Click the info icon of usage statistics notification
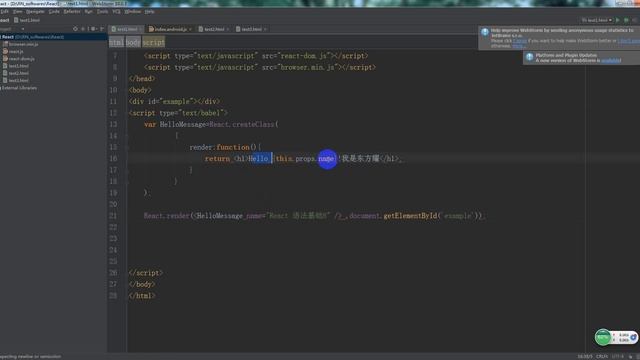The height and width of the screenshot is (360, 640). point(485,32)
